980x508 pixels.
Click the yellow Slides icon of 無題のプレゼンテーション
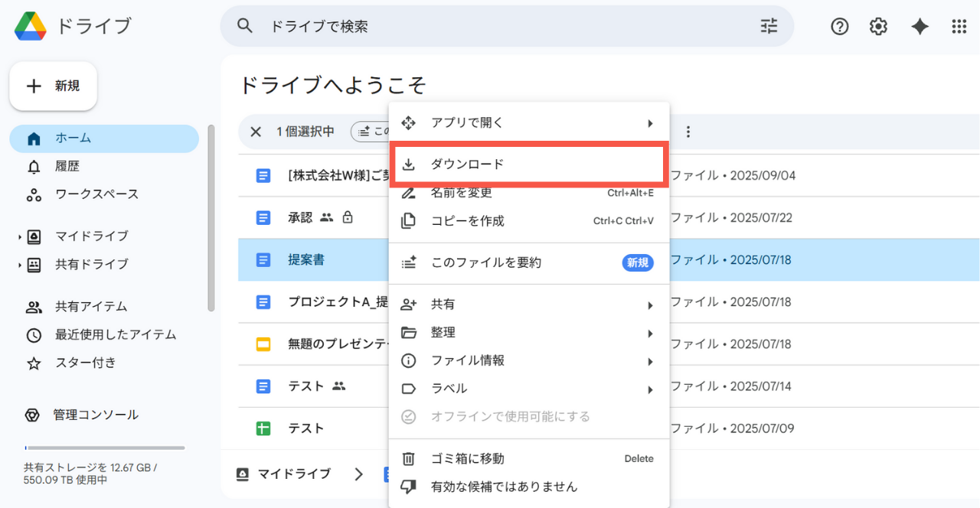(263, 344)
